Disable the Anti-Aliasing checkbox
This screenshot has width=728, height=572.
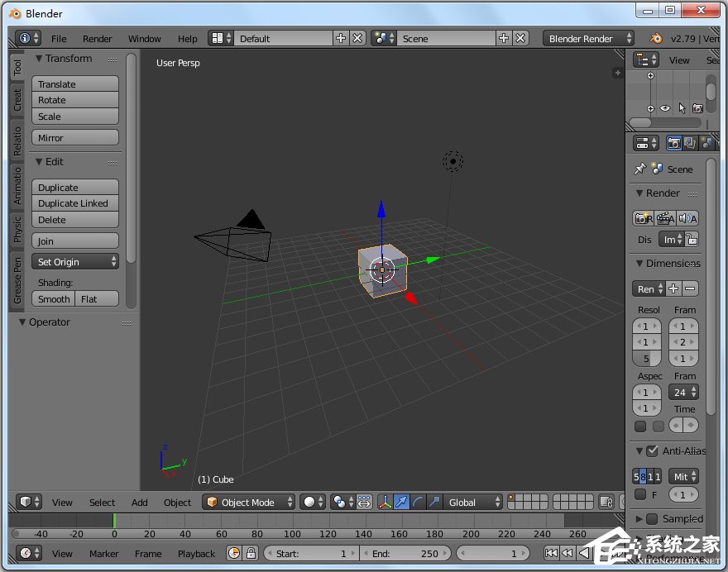[x=652, y=450]
